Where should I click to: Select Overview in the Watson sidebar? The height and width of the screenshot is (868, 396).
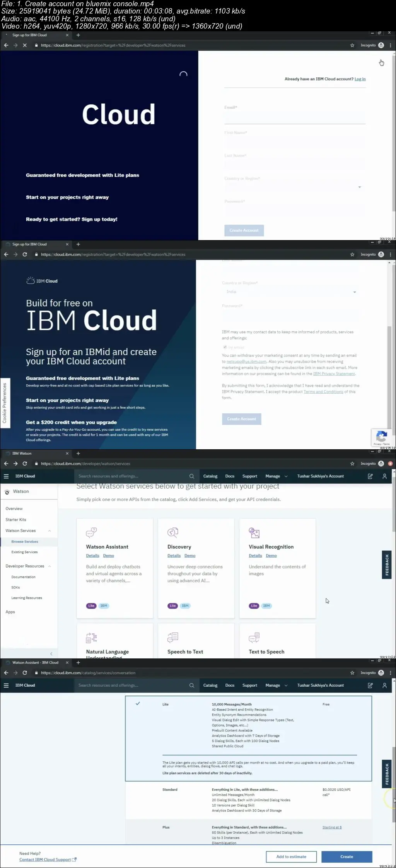point(14,508)
